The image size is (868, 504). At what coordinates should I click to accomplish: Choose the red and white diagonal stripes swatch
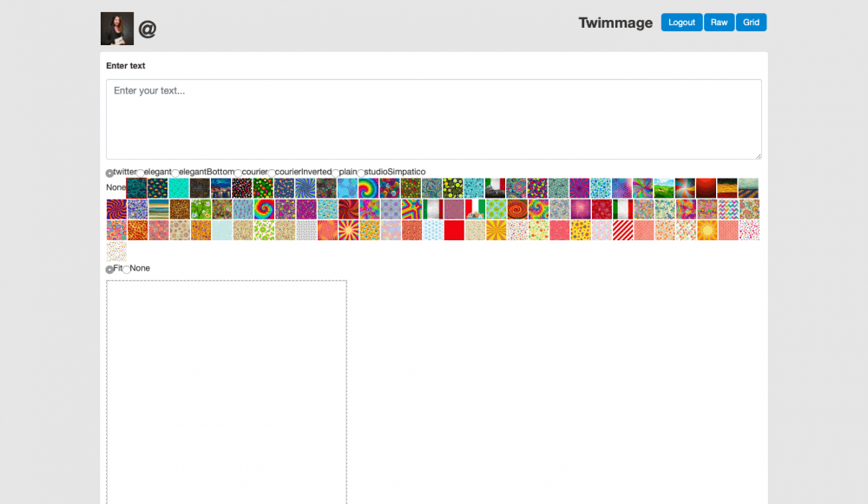click(623, 230)
